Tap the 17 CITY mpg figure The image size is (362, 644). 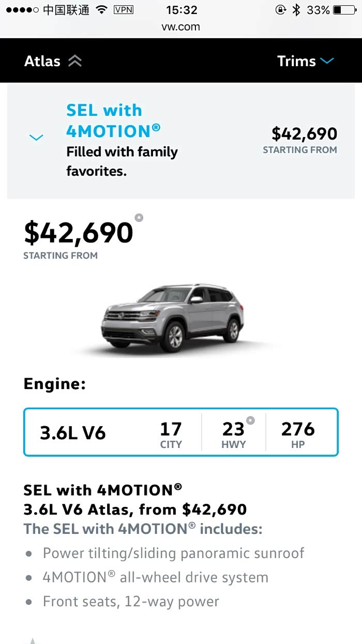pyautogui.click(x=171, y=433)
